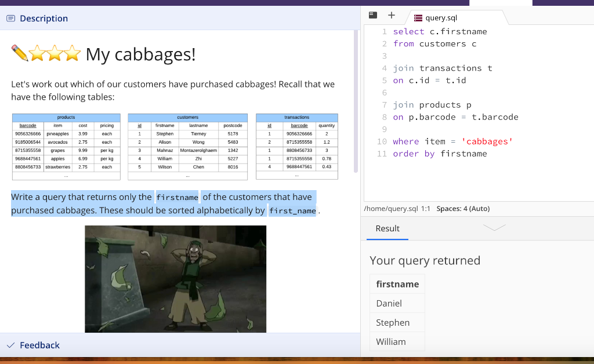This screenshot has height=364, width=594.
Task: Place cursor on line 10 where clause
Action: [452, 141]
